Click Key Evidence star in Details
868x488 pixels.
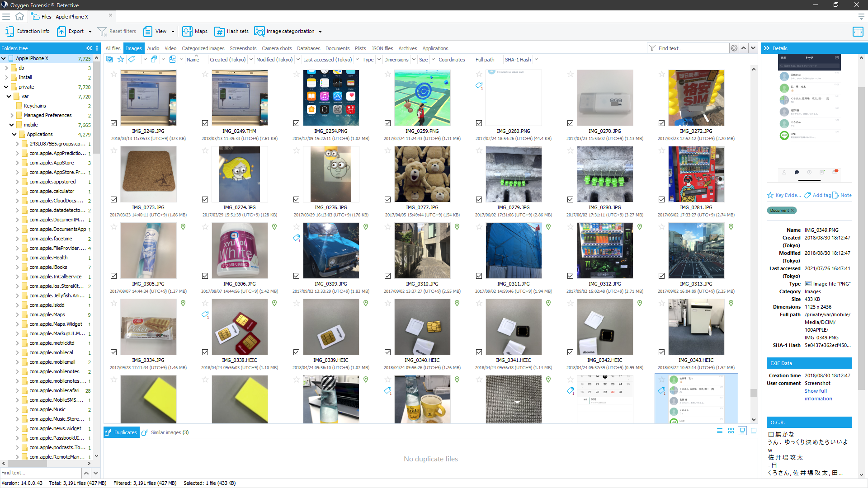(770, 195)
